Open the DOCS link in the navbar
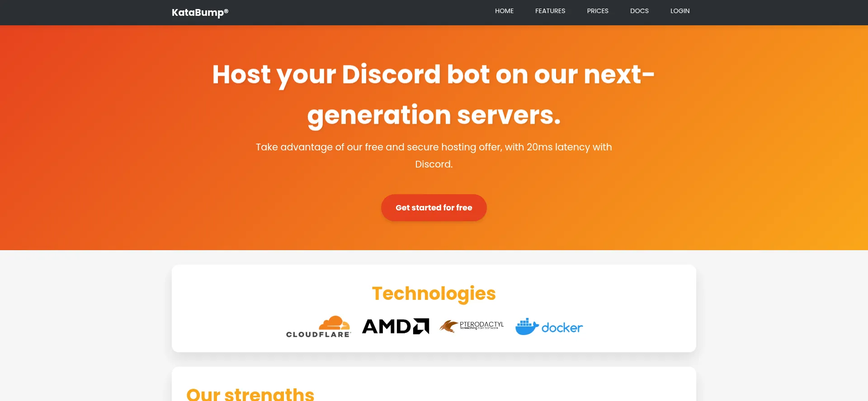The width and height of the screenshot is (868, 401). [639, 11]
